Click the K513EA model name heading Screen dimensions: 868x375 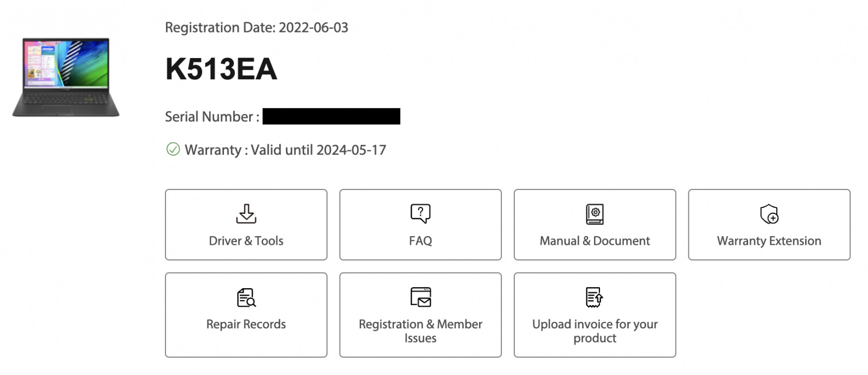click(221, 69)
